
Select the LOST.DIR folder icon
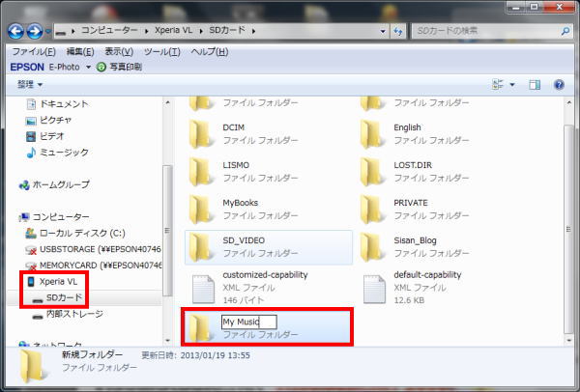click(372, 172)
